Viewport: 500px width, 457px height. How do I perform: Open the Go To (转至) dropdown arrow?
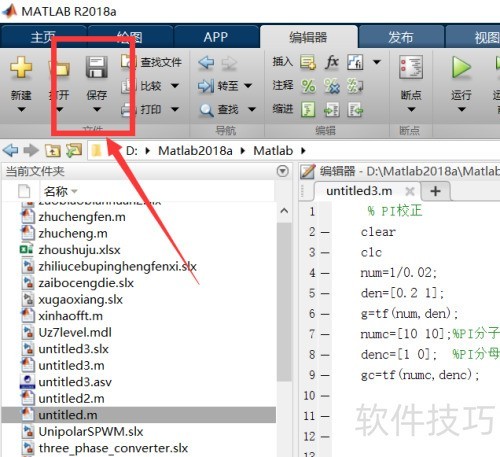[248, 86]
